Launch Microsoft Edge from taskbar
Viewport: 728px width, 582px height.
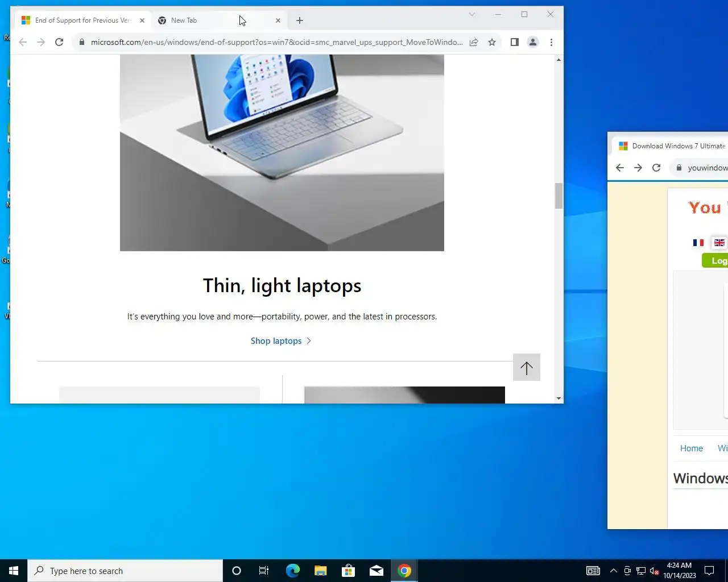click(292, 571)
